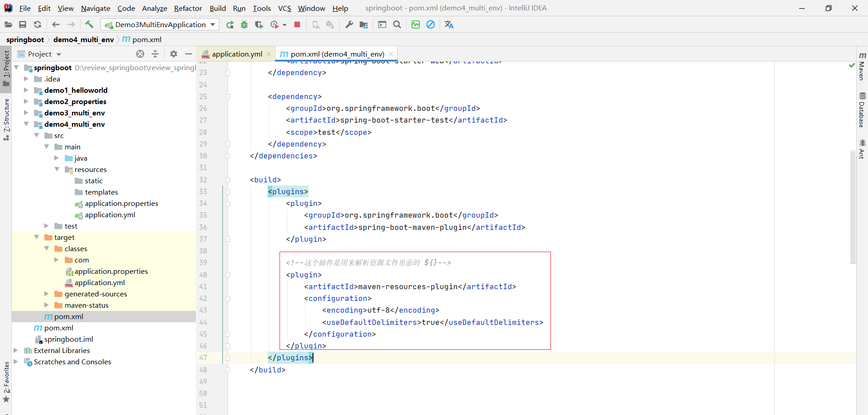Toggle the Maven tool window
This screenshot has height=415, width=868.
[x=862, y=67]
